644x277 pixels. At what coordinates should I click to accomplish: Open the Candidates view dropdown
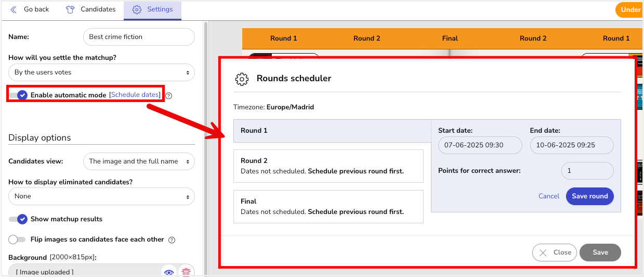[139, 161]
